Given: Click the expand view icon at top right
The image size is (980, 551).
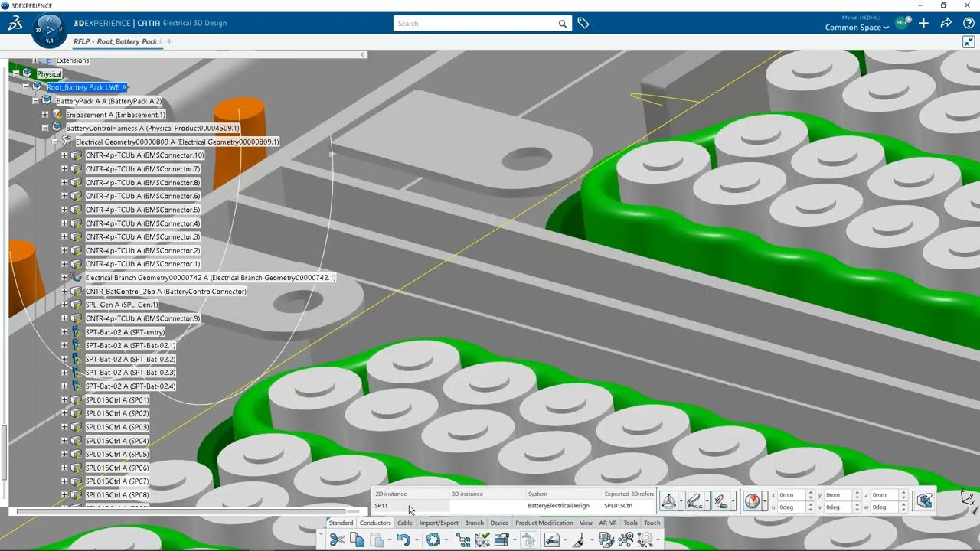Looking at the screenshot, I should pos(968,42).
